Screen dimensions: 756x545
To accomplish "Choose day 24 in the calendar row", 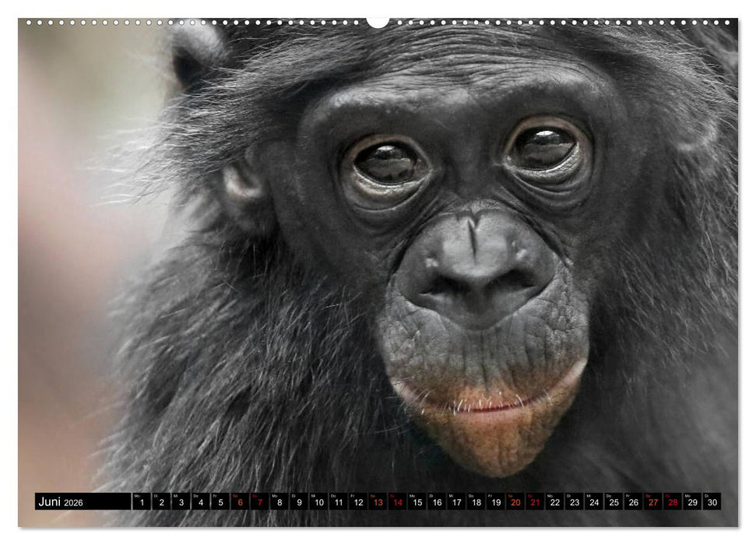I will 593,502.
